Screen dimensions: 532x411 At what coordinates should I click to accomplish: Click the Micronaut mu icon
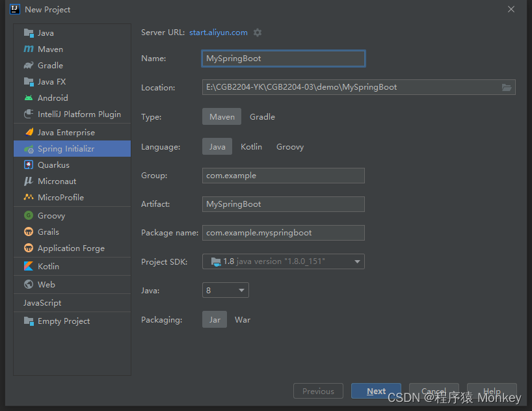(x=29, y=181)
